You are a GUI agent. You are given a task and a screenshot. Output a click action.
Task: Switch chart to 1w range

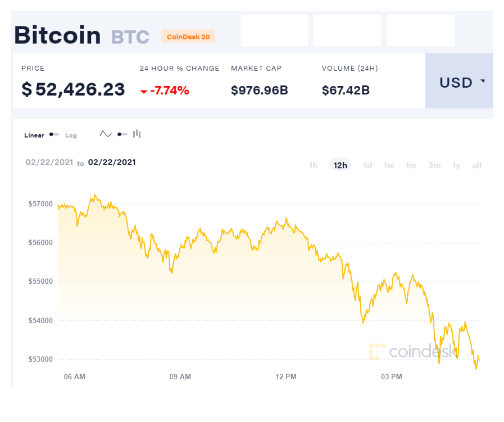click(389, 165)
